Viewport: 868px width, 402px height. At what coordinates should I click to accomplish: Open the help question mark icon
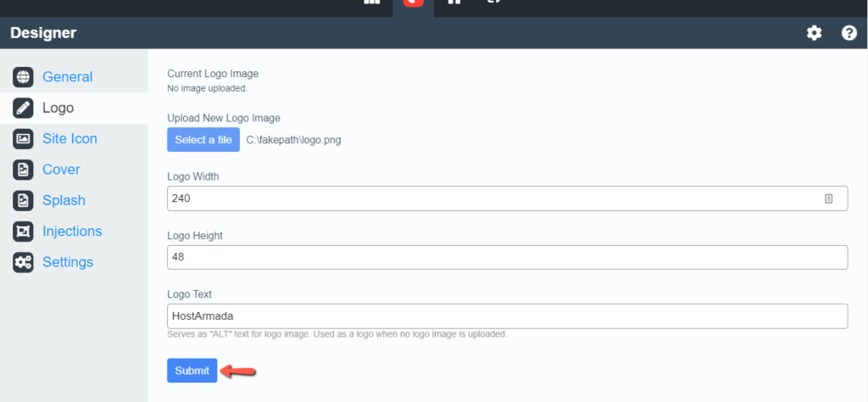(x=849, y=33)
